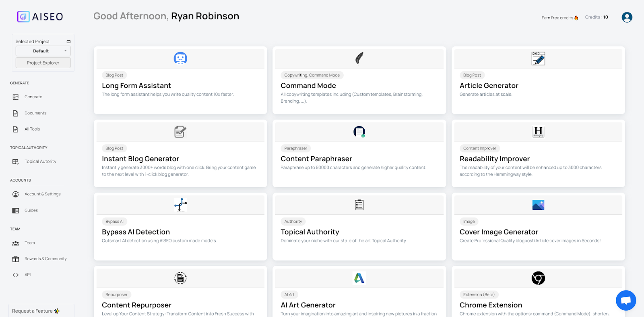This screenshot has height=317, width=644.
Task: Click the Article Generator pencil icon
Action: [538, 58]
